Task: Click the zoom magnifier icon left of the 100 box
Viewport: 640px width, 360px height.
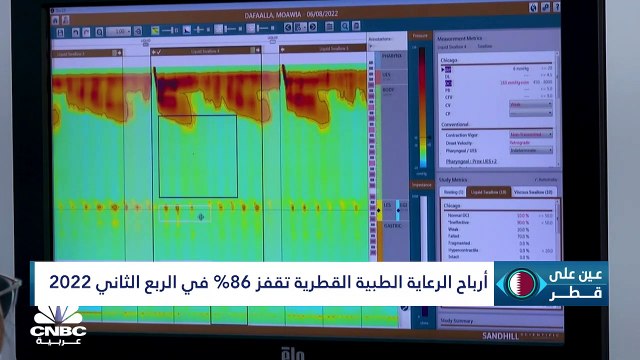Action: [x=99, y=32]
